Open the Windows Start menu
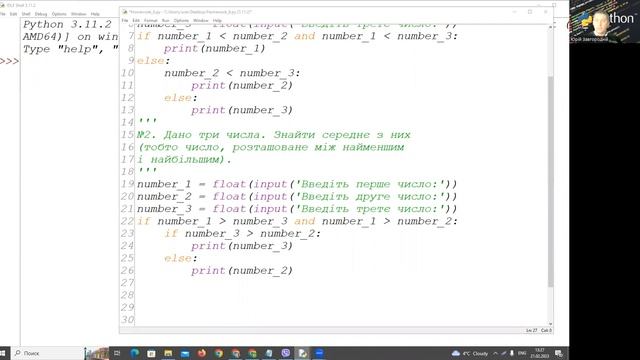Viewport: 640px width, 360px height. click(4, 353)
